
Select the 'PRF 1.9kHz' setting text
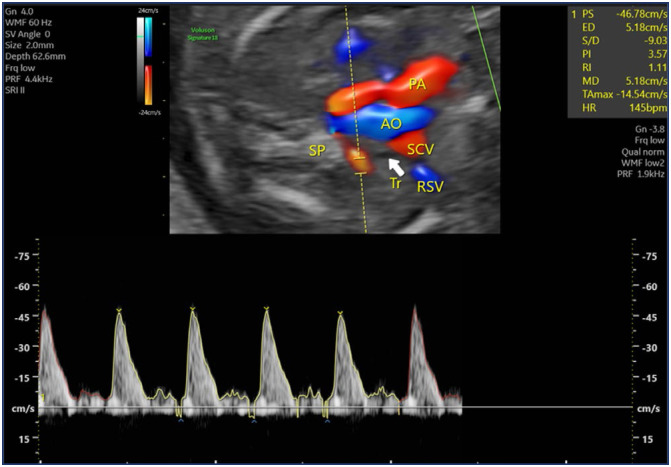click(x=641, y=174)
